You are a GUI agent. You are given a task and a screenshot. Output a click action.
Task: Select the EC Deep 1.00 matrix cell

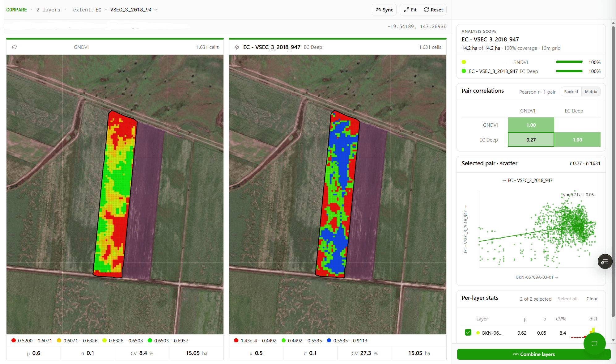pyautogui.click(x=577, y=140)
